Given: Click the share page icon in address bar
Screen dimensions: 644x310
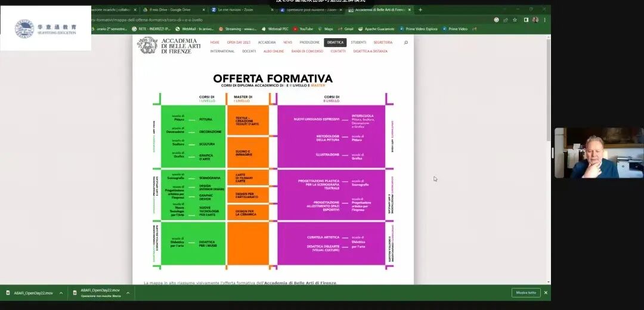Looking at the screenshot, I should 506,20.
